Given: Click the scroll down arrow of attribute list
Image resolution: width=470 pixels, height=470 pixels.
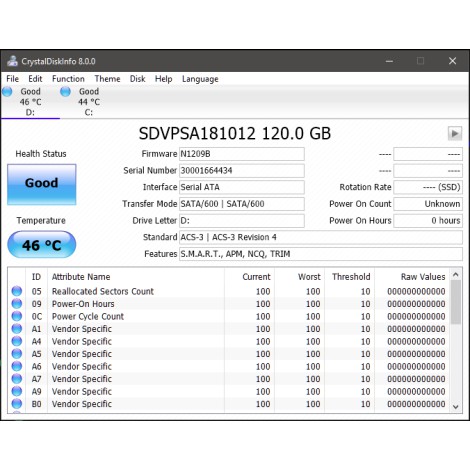Looking at the screenshot, I should (x=456, y=407).
